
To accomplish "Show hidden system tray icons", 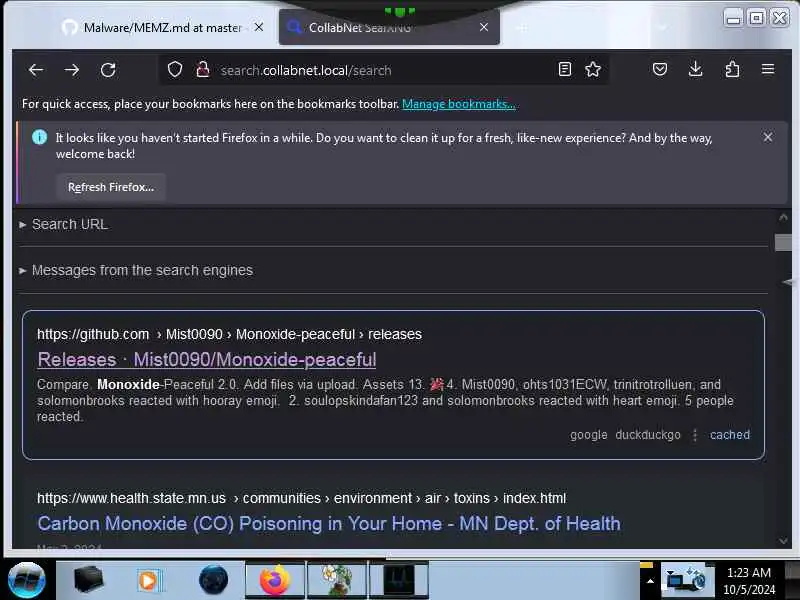I will click(x=650, y=581).
